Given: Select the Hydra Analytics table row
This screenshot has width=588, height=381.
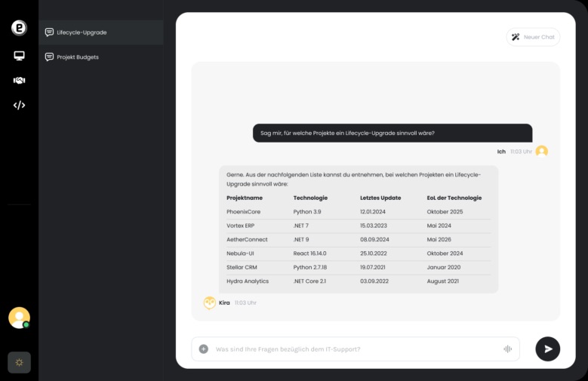Looking at the screenshot, I should click(x=358, y=281).
